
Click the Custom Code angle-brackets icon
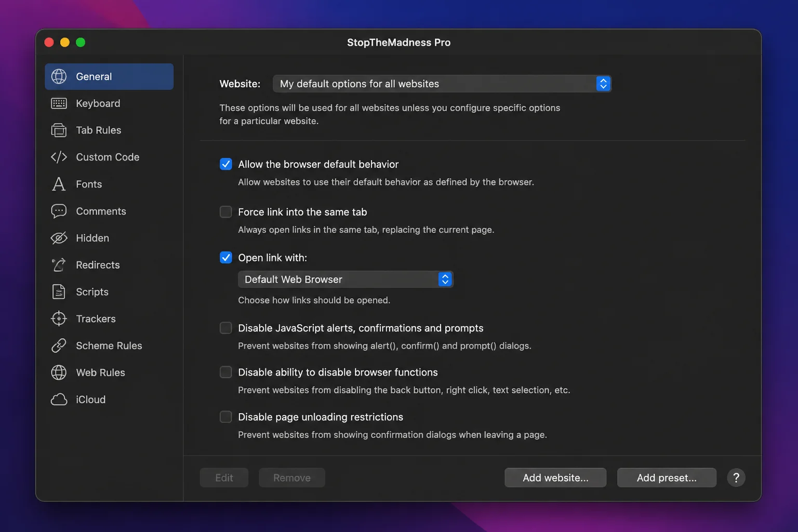pyautogui.click(x=59, y=157)
